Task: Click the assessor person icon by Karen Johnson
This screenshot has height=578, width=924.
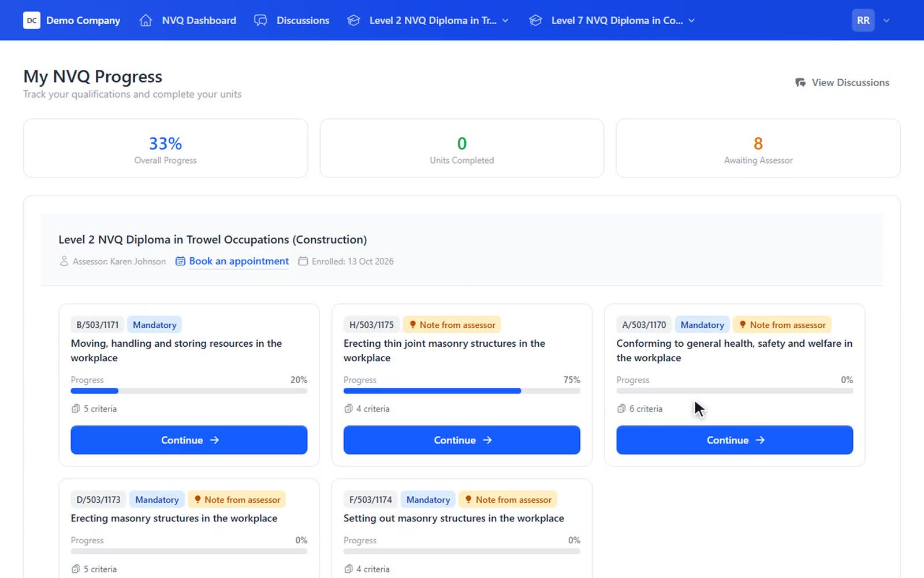Action: point(64,261)
